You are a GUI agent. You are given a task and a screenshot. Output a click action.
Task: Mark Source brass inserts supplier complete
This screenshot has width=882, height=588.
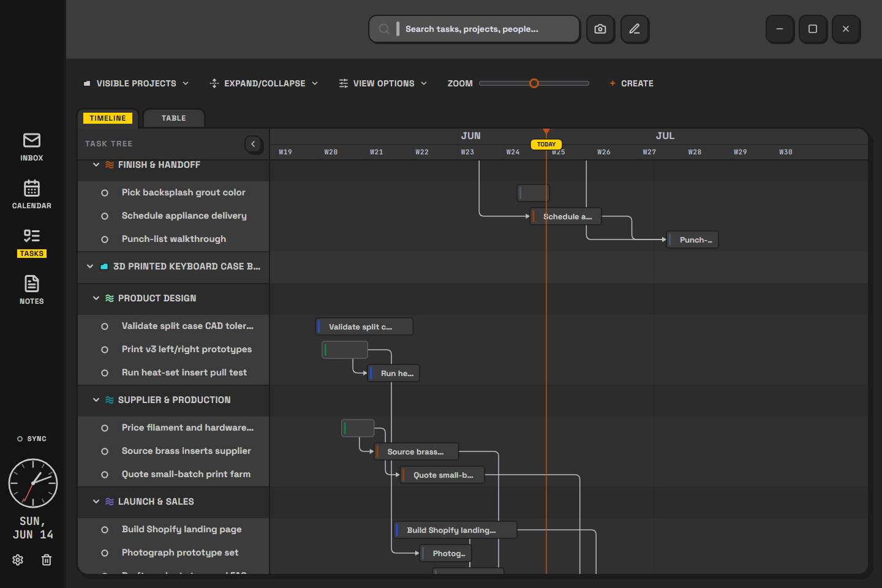[x=105, y=451]
